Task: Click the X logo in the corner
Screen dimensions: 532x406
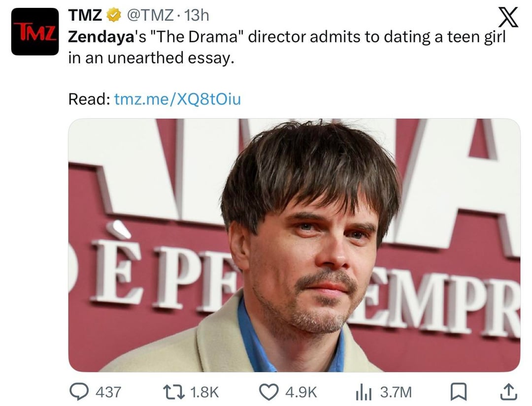Action: (508, 18)
